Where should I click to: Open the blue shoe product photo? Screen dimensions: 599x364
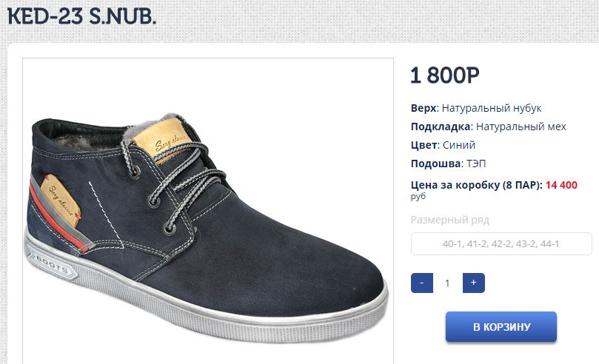pyautogui.click(x=208, y=211)
